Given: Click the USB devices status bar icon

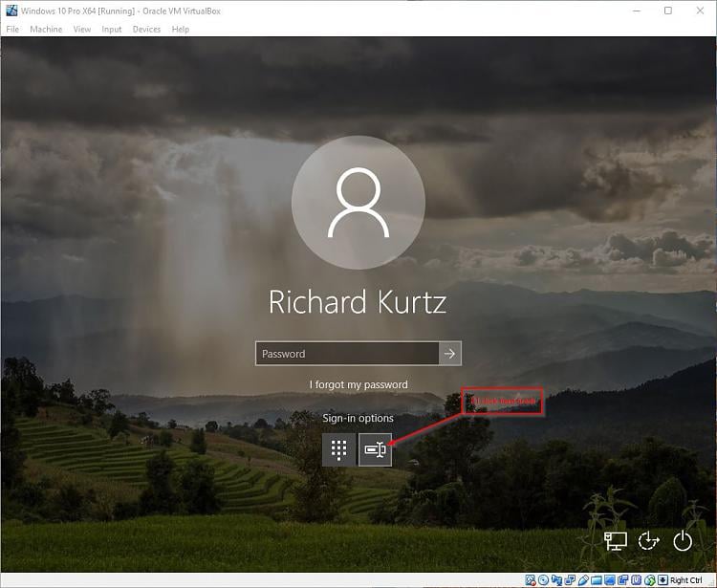Looking at the screenshot, I should pos(583,580).
